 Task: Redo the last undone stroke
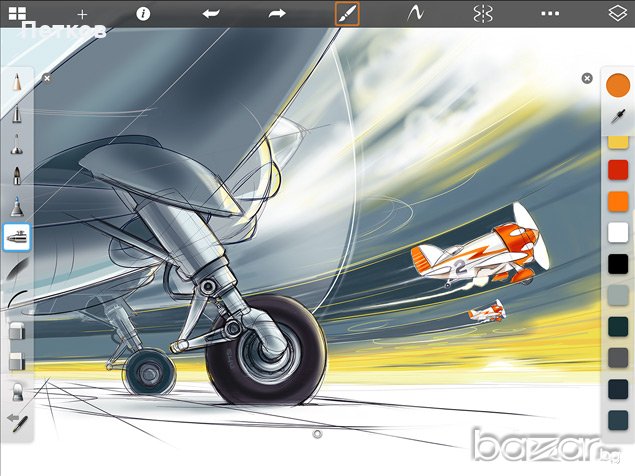click(277, 14)
